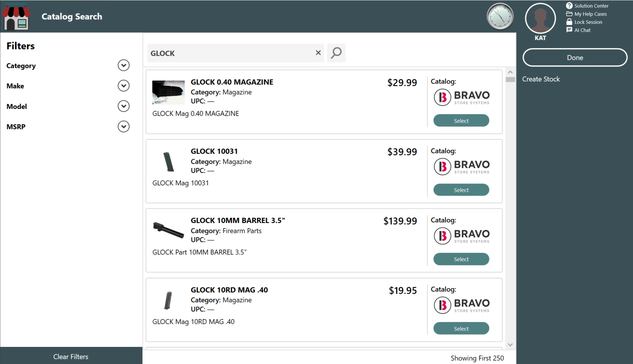
Task: Click the results scrollbar thumb
Action: [510, 80]
